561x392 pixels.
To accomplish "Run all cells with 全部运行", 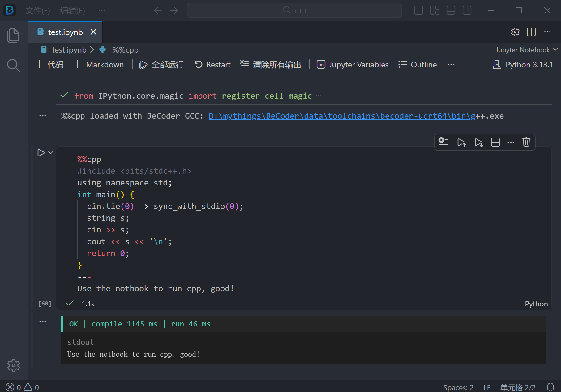I will (x=161, y=65).
